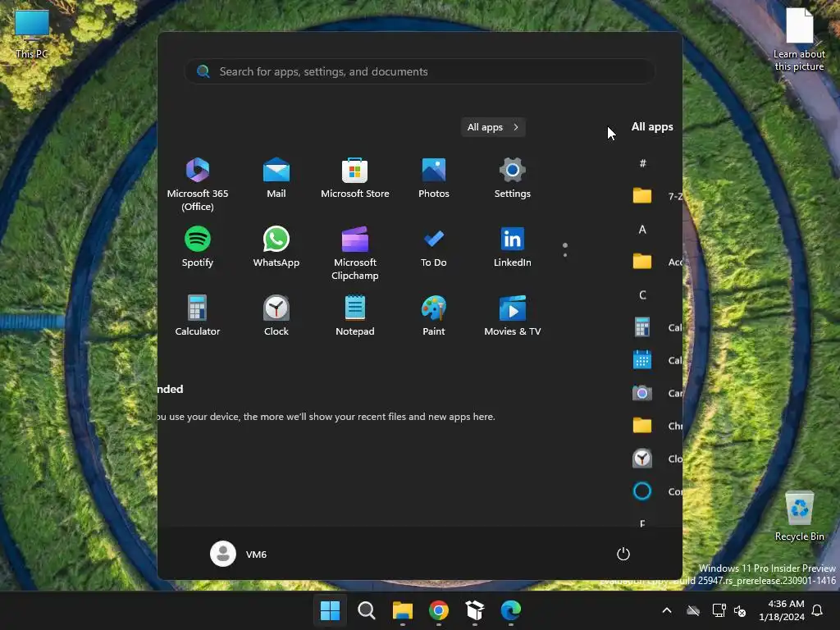Select Learn about this picture icon
Screen dimensions: 840x630
tap(799, 39)
